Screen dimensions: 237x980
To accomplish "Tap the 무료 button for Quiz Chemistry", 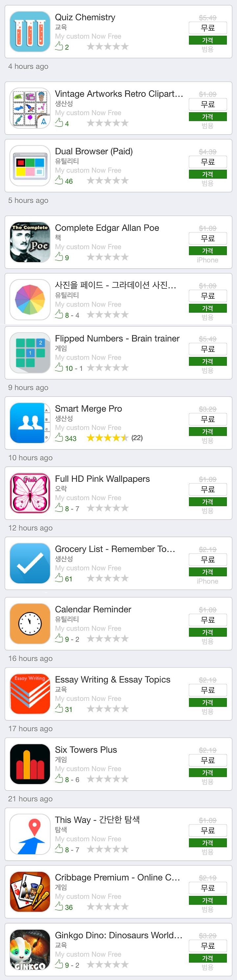I will coord(208,28).
